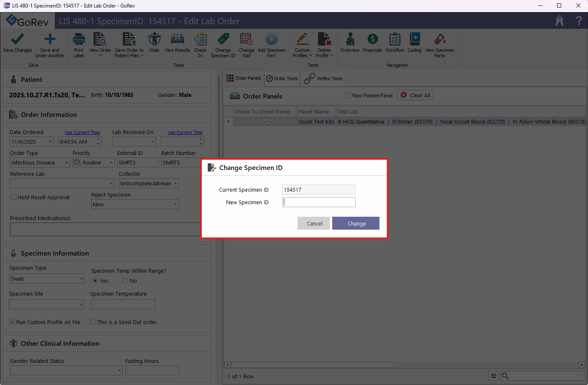Open the Specimen Type dropdown
Image resolution: width=588 pixels, height=385 pixels.
pyautogui.click(x=81, y=279)
